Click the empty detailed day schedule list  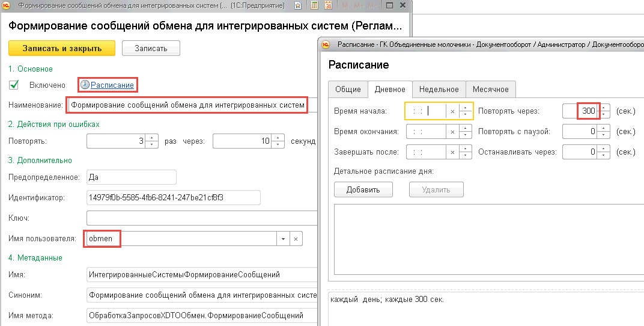tap(489, 239)
